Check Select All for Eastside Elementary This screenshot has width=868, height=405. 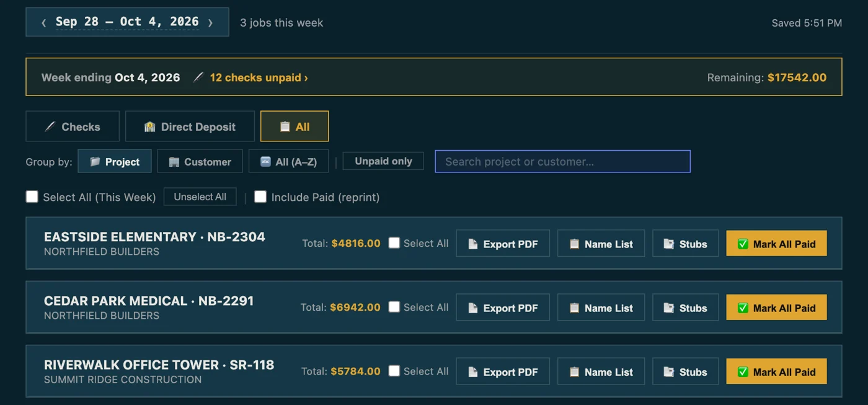[x=394, y=243]
